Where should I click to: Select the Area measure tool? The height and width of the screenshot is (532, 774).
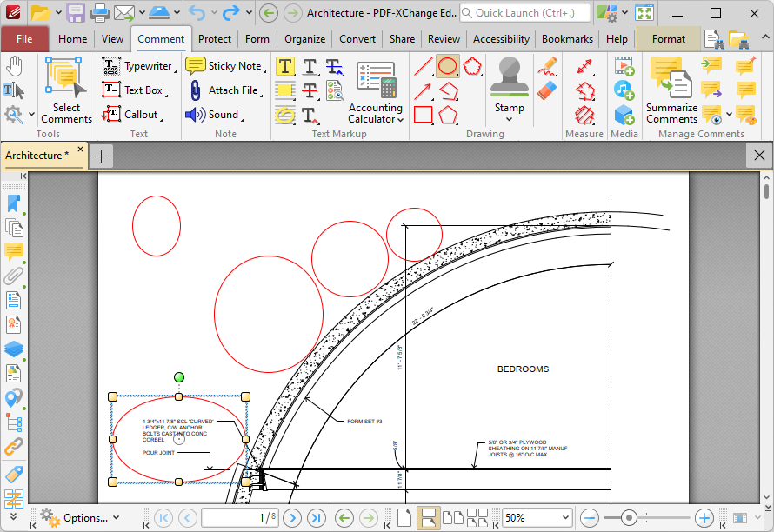pos(585,115)
